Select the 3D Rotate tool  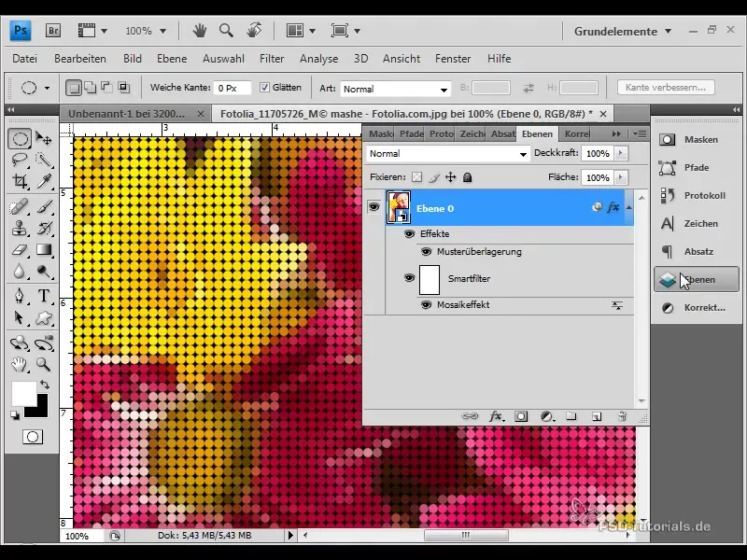pos(20,343)
